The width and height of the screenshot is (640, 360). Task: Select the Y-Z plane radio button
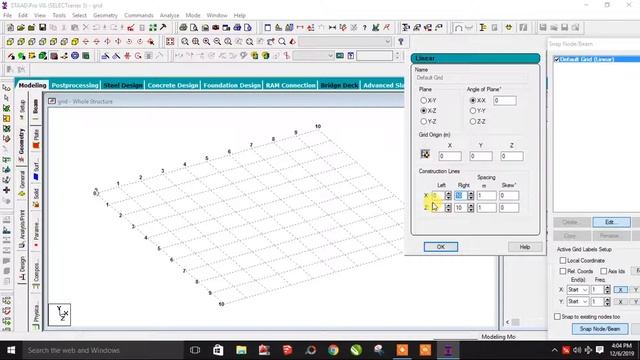click(423, 121)
